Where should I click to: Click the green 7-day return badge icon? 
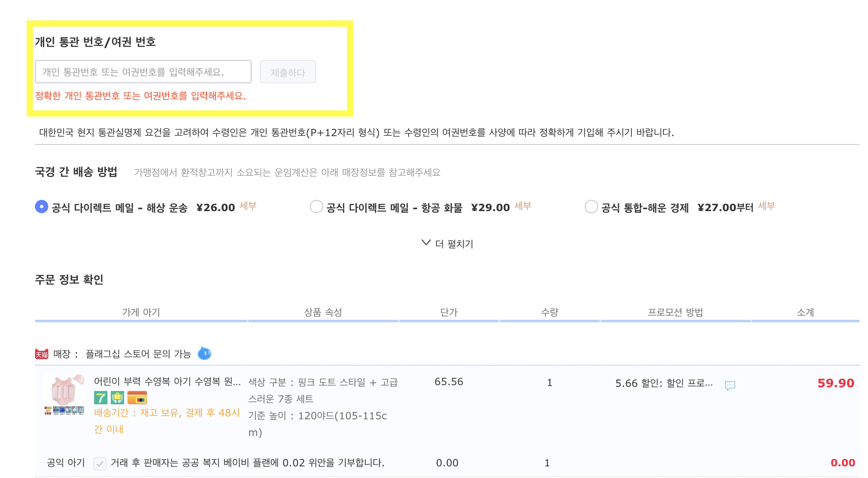100,398
